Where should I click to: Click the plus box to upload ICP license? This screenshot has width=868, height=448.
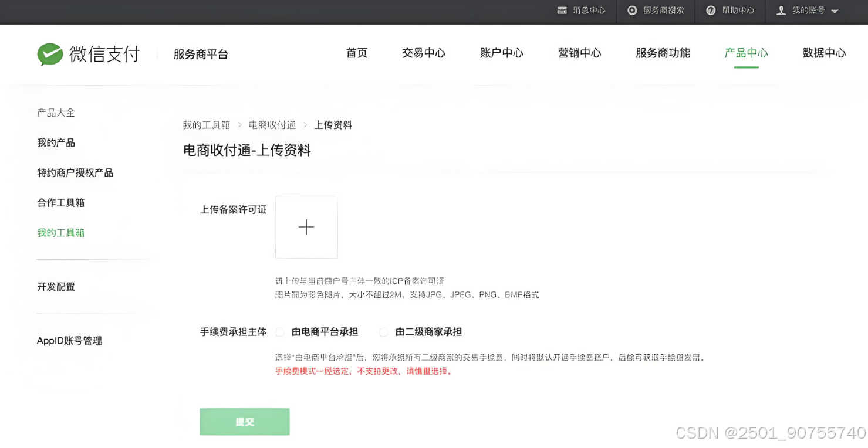(306, 227)
